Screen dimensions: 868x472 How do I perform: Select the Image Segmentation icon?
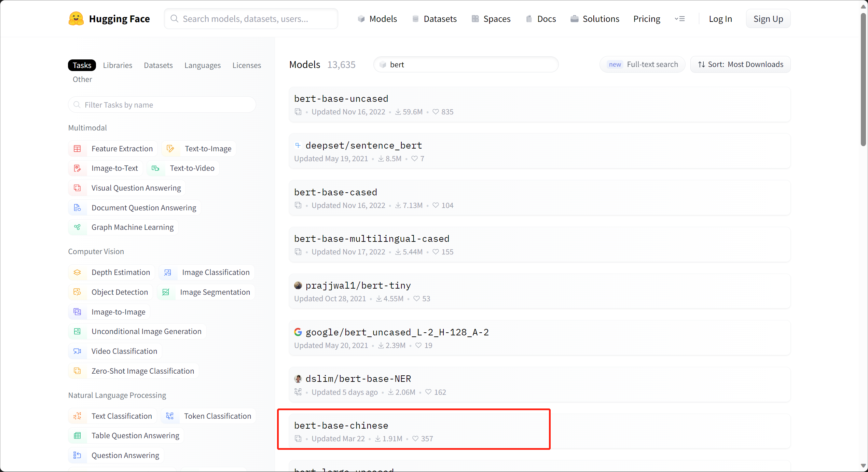[166, 292]
